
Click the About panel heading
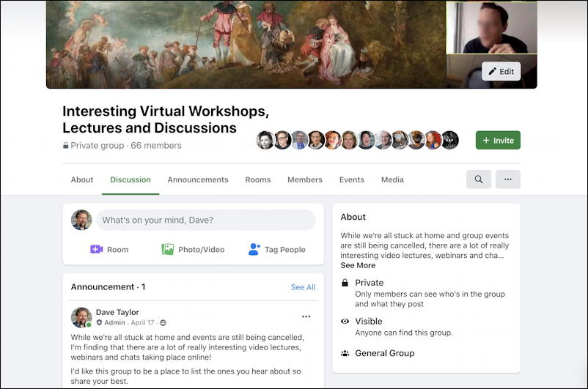pyautogui.click(x=353, y=217)
